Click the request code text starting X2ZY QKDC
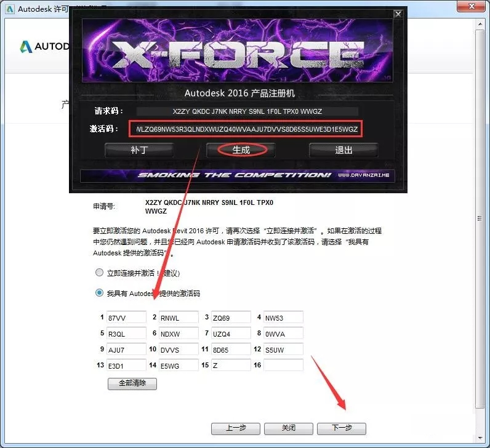Image resolution: width=490 pixels, height=448 pixels. [x=209, y=207]
